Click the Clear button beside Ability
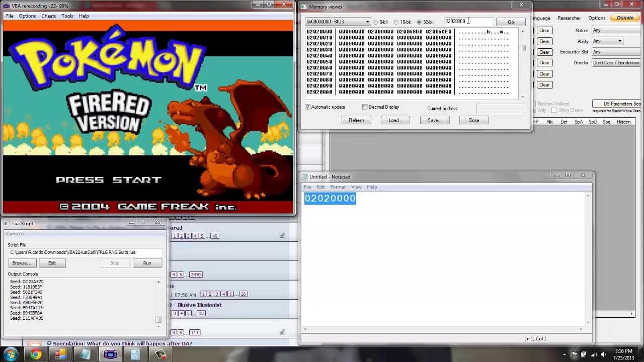This screenshot has height=362, width=644. click(x=544, y=41)
